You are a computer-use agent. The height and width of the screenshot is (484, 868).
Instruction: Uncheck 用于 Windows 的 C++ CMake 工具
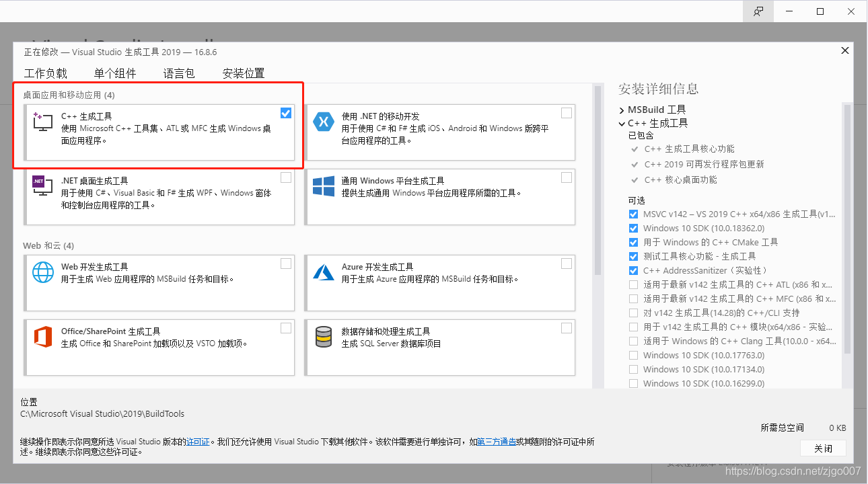(x=633, y=242)
